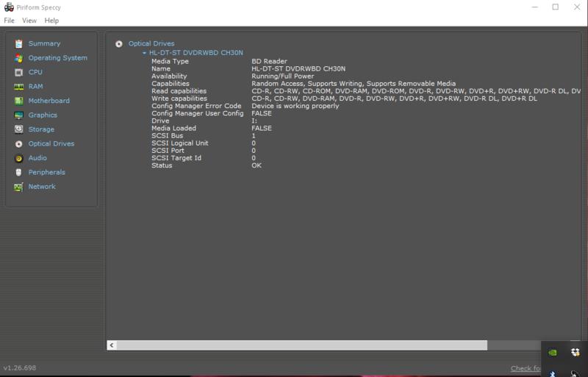Click the SCSI Bus row label
588x377 pixels.
(168, 136)
